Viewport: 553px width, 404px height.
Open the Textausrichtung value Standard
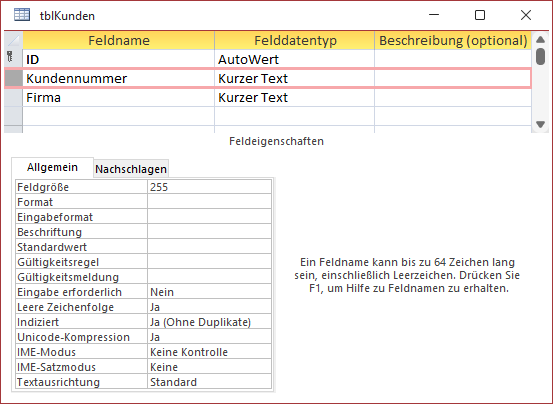tap(209, 382)
